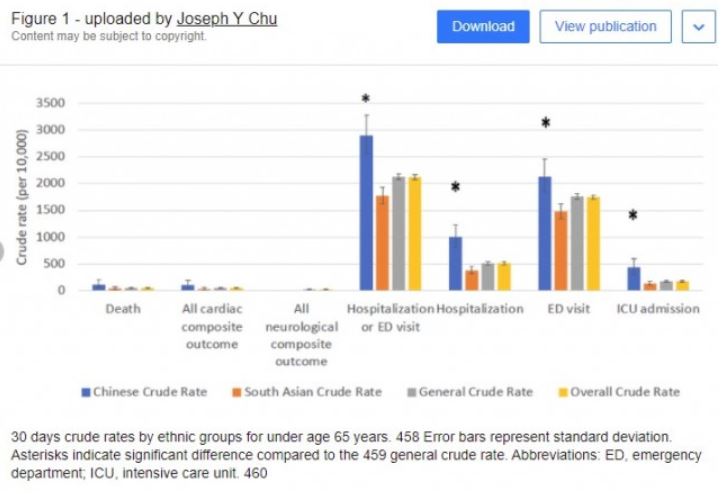Click the asterisk above ICU admission bars

pos(633,217)
